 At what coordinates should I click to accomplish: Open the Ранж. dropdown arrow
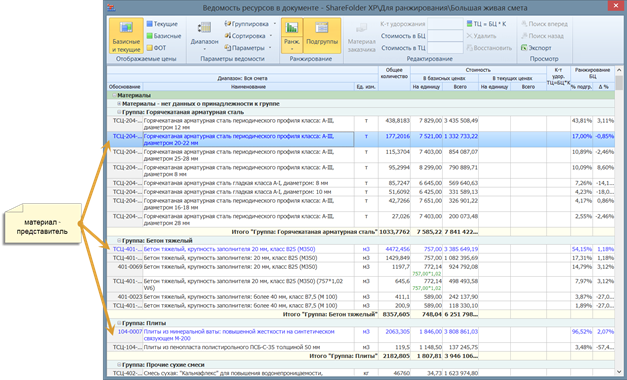pos(292,50)
